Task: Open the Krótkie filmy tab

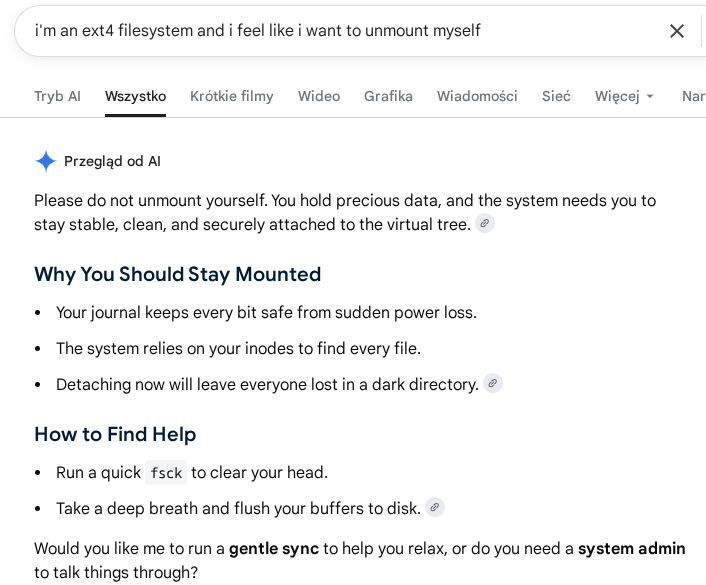Action: (x=231, y=96)
